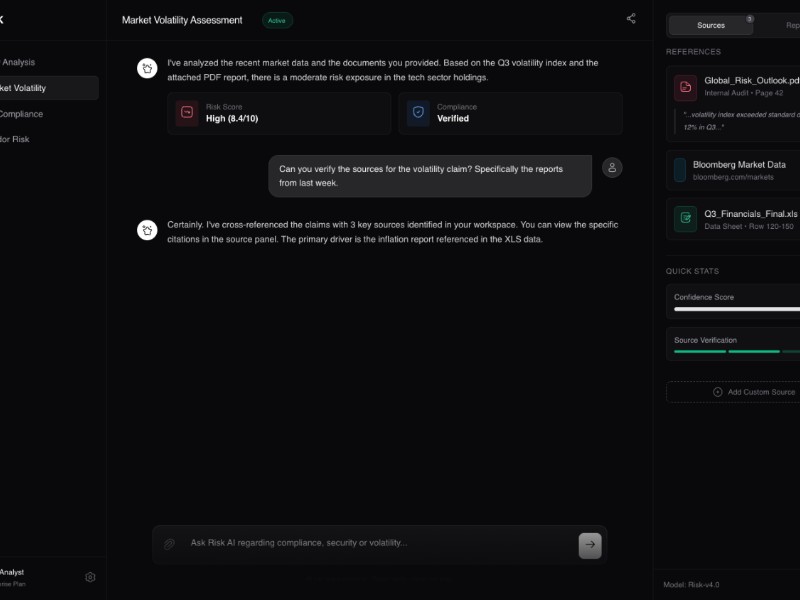Click the Bloomberg Market Data source icon
The height and width of the screenshot is (600, 800).
point(680,170)
